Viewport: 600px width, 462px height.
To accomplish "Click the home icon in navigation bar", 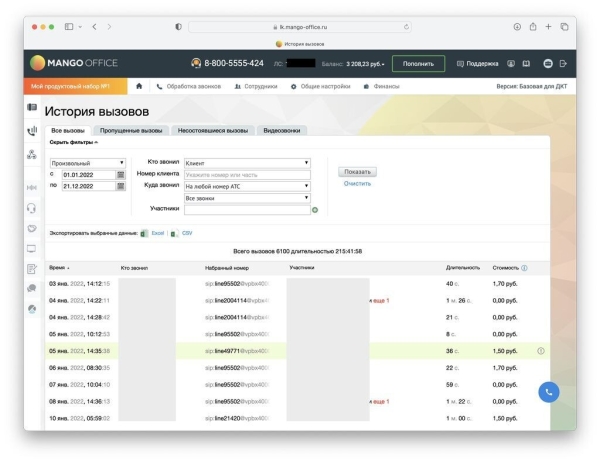I will coord(139,86).
